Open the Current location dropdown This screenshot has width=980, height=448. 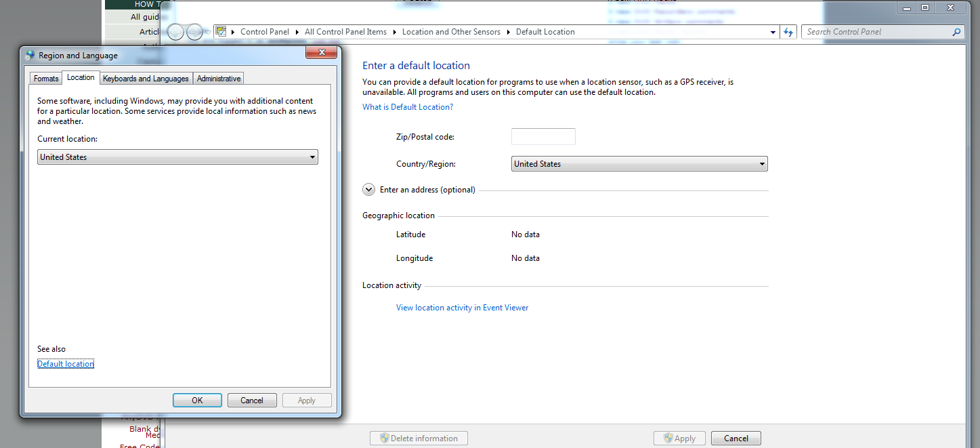[177, 157]
